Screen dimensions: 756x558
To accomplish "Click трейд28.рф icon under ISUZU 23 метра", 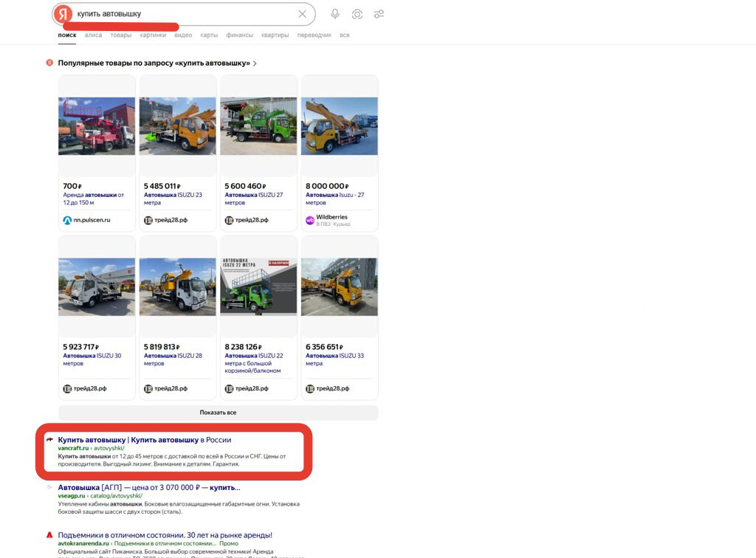I will [148, 220].
